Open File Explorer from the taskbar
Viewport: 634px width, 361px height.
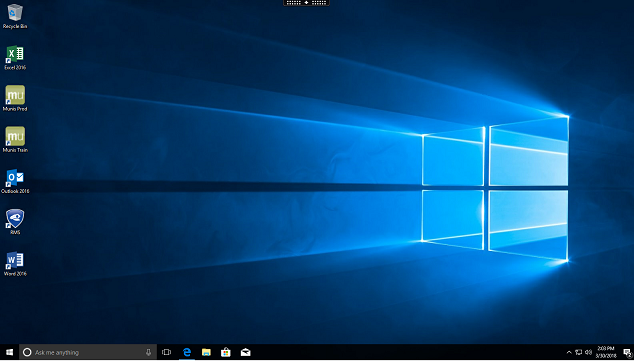[x=206, y=352]
